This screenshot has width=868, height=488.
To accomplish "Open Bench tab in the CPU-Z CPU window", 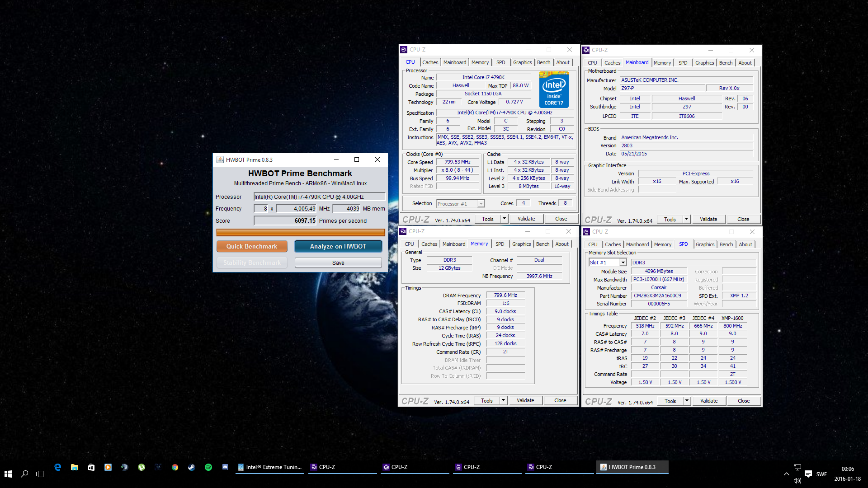I will pyautogui.click(x=544, y=62).
